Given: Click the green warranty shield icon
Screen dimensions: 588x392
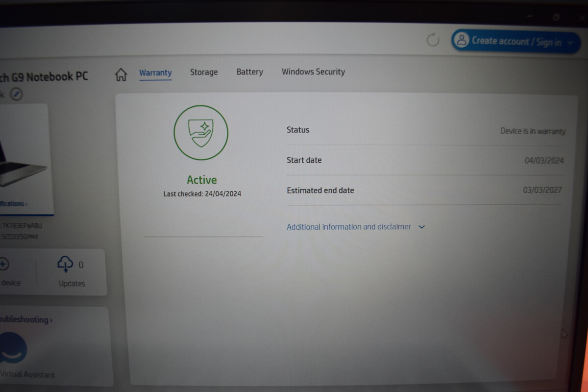Looking at the screenshot, I should coord(201,132).
